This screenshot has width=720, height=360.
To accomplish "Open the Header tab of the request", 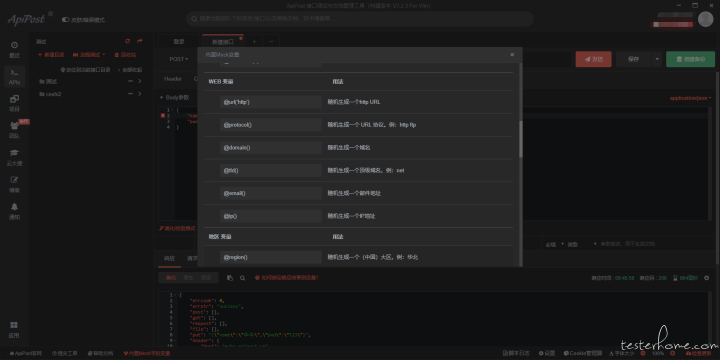I will (173, 79).
